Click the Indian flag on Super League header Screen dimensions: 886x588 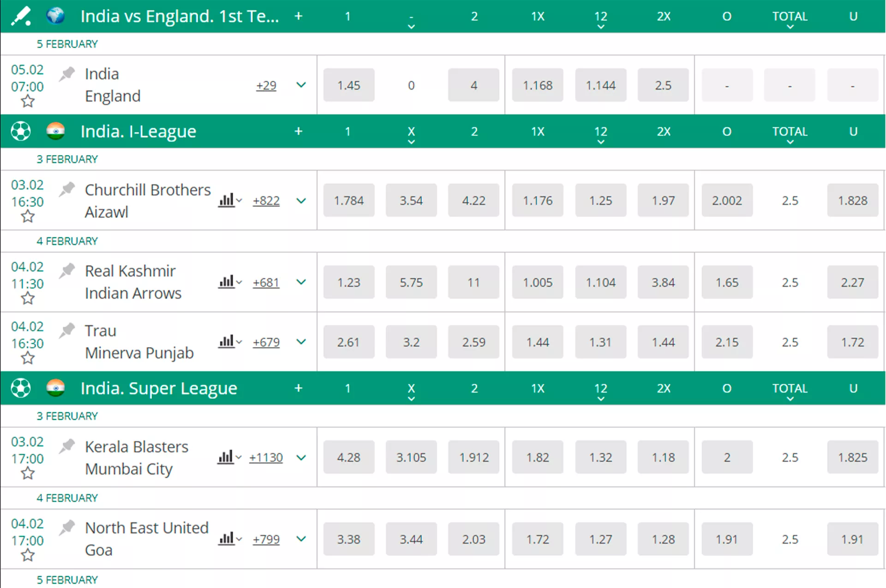point(56,388)
